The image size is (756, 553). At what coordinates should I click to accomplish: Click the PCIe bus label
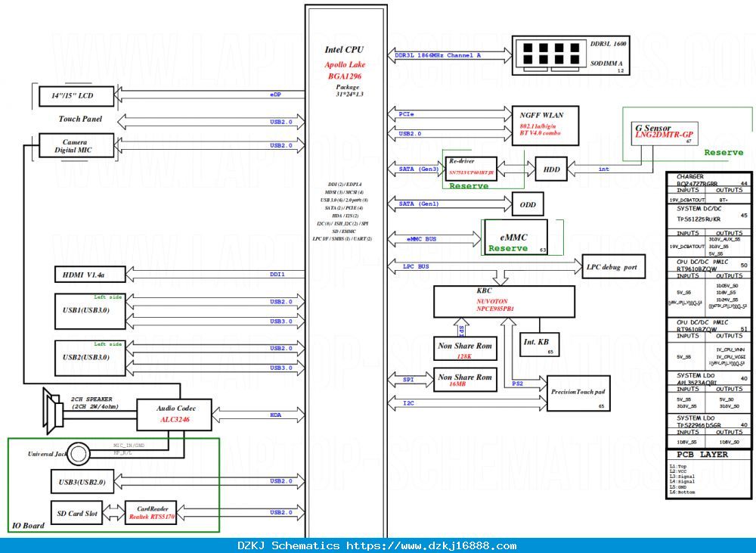(407, 114)
